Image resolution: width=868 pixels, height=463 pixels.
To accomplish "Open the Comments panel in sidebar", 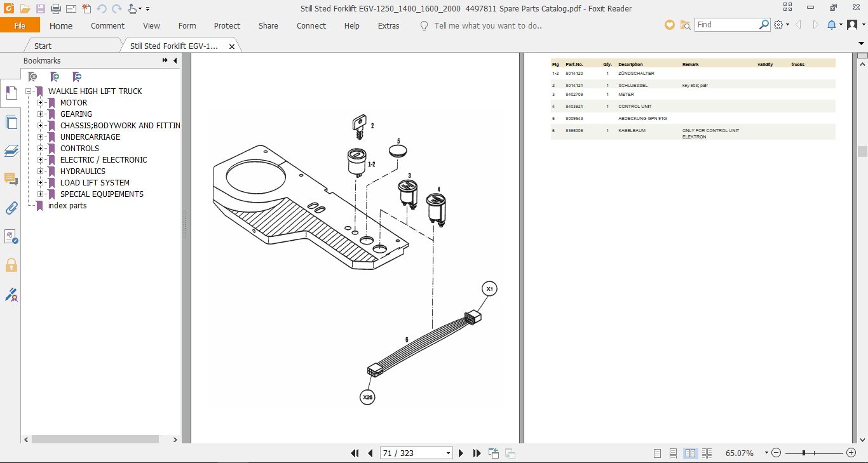I will pos(11,179).
